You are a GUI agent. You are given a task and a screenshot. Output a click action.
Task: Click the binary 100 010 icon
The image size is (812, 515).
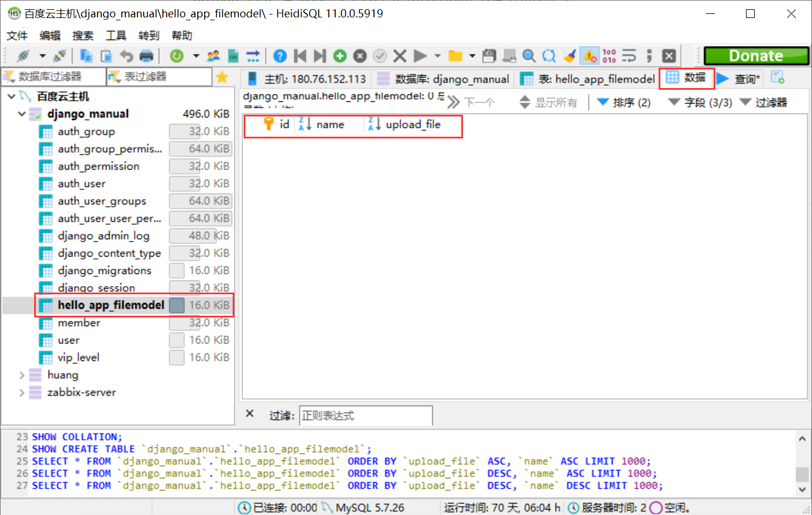click(609, 56)
